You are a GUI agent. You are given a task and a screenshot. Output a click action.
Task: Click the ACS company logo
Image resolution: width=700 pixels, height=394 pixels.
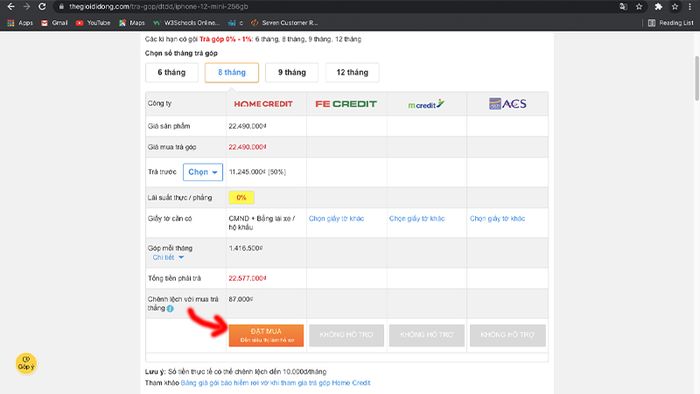click(x=508, y=104)
